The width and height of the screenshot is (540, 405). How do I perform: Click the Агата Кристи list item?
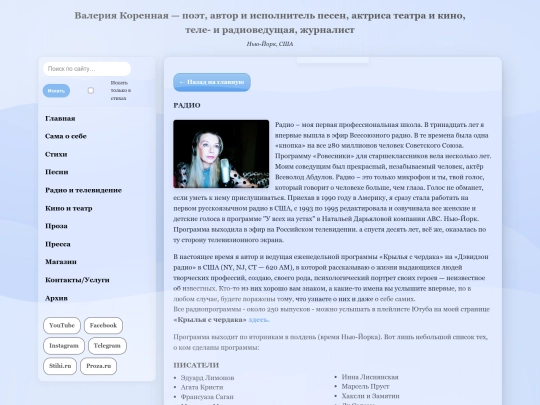[202, 387]
